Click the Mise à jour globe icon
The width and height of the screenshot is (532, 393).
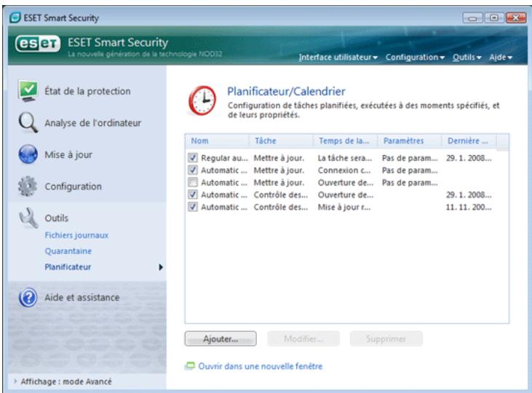pyautogui.click(x=28, y=154)
